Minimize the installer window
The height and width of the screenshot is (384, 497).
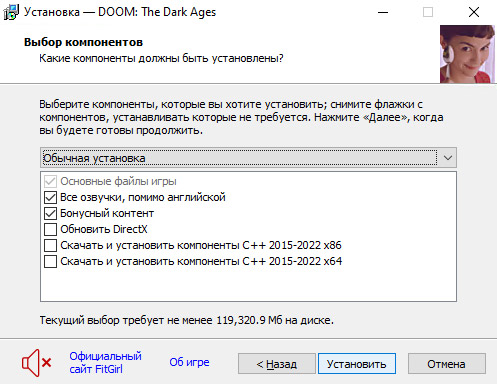pyautogui.click(x=383, y=13)
